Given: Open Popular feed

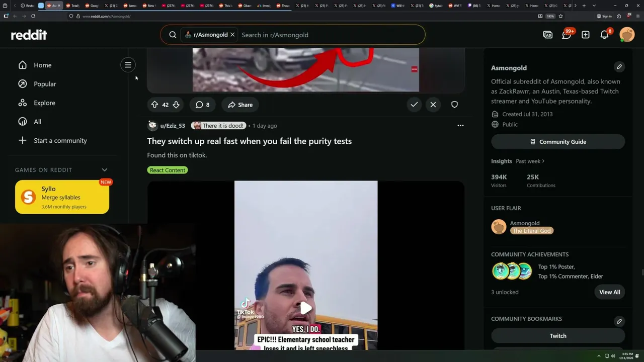Looking at the screenshot, I should pyautogui.click(x=45, y=84).
